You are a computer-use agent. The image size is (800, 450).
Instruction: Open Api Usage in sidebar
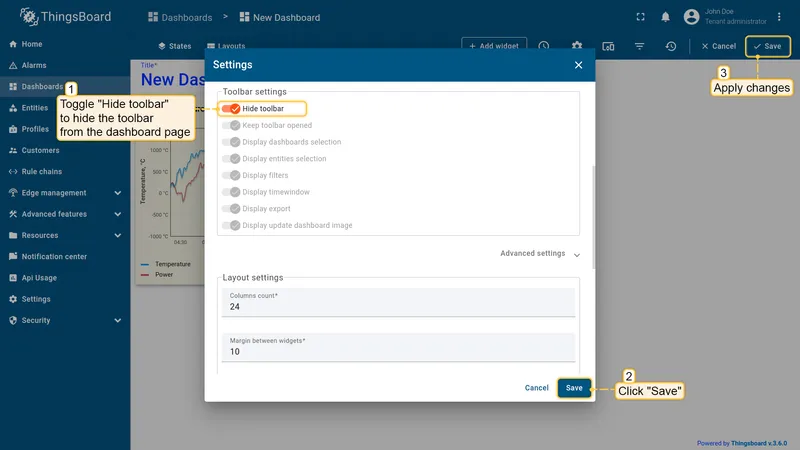(x=65, y=278)
